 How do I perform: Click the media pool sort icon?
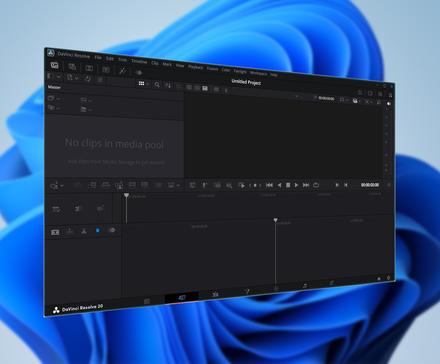coord(168,86)
